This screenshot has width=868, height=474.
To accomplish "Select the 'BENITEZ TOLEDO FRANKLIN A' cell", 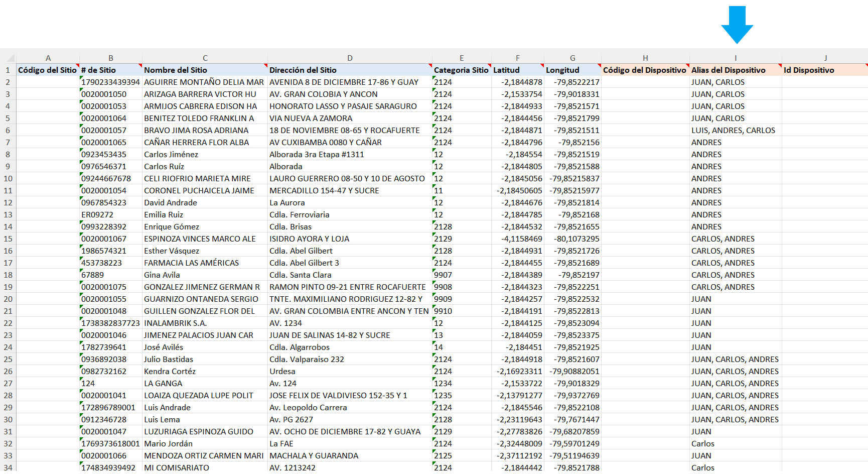I will tap(205, 118).
